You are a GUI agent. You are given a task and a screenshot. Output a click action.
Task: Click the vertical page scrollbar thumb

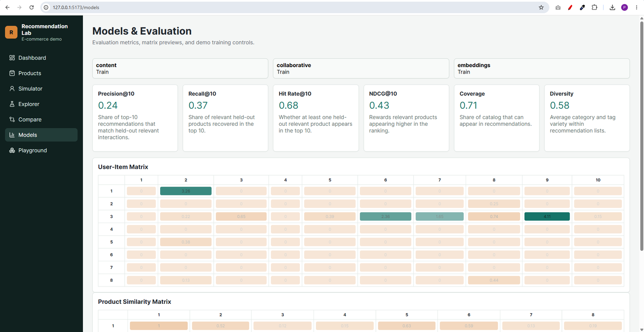(x=642, y=136)
